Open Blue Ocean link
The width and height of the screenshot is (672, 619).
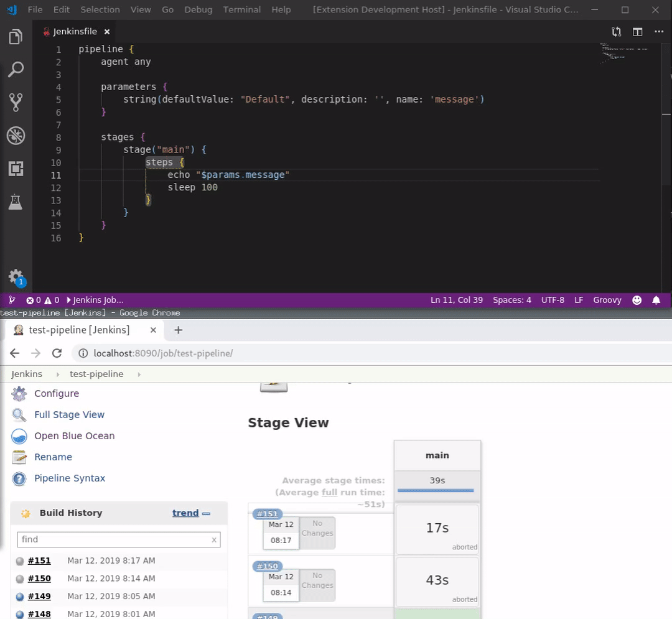[x=75, y=435]
